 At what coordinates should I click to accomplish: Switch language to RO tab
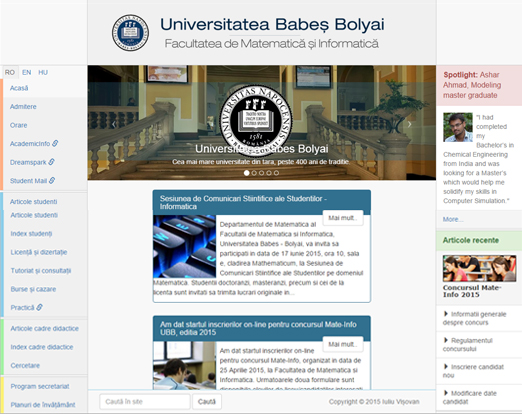pyautogui.click(x=10, y=72)
